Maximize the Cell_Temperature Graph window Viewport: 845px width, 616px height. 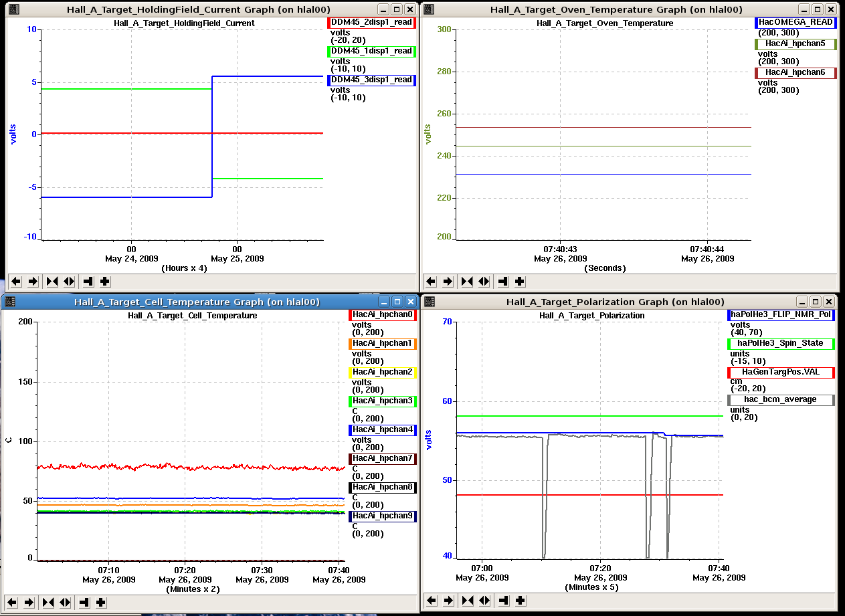pyautogui.click(x=397, y=302)
